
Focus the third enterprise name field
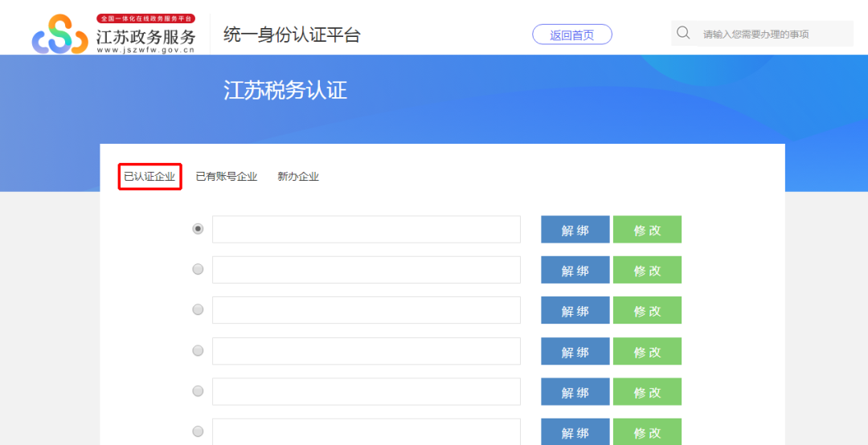pos(366,310)
